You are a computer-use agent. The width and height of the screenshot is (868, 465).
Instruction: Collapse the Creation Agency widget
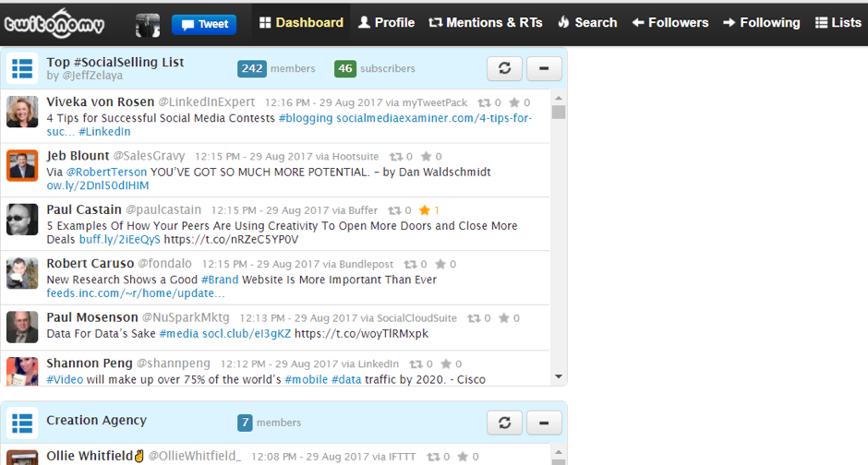544,423
